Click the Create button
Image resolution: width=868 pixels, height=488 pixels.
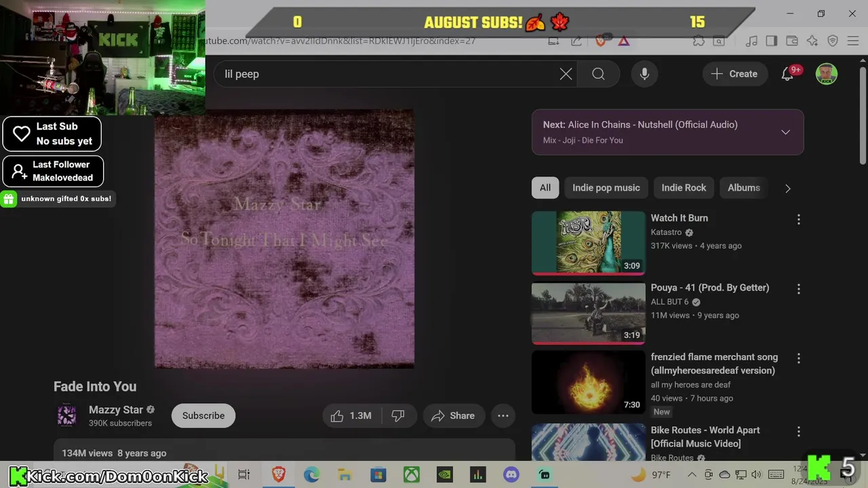coord(734,74)
